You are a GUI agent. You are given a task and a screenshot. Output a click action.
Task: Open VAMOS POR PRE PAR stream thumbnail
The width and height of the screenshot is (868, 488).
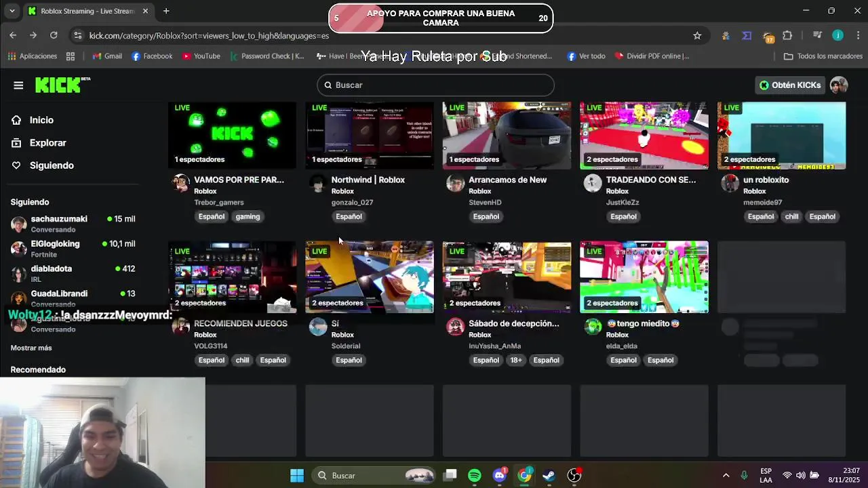tap(232, 135)
